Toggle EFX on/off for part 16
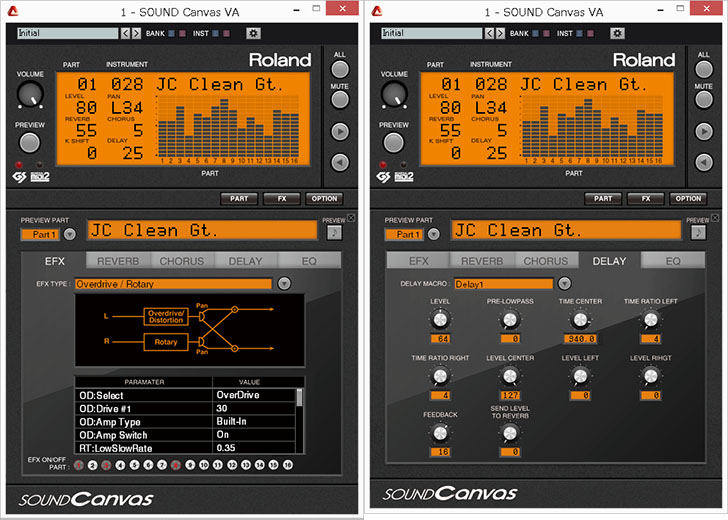728x520 pixels. click(288, 465)
